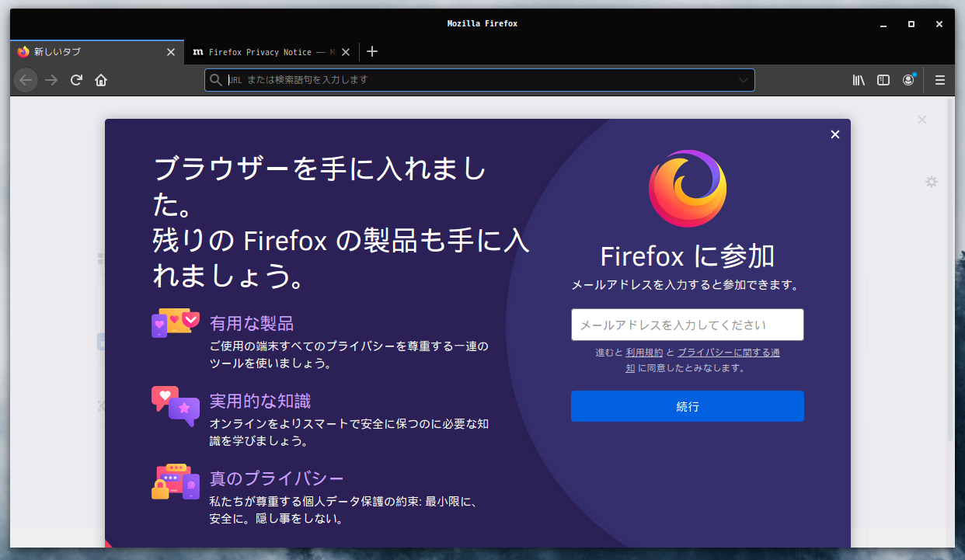
Task: Open the Library icon in toolbar
Action: pos(859,80)
